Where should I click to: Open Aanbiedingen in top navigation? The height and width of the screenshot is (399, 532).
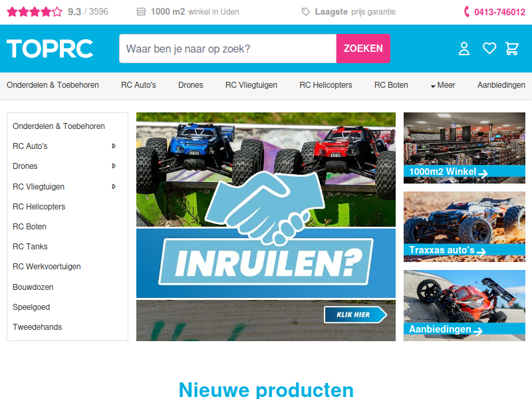click(501, 85)
